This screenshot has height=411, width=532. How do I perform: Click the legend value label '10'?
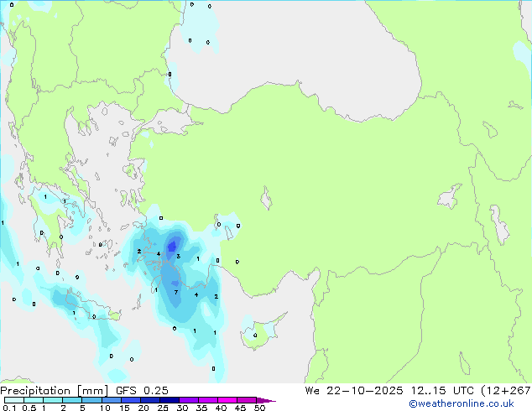pos(105,408)
